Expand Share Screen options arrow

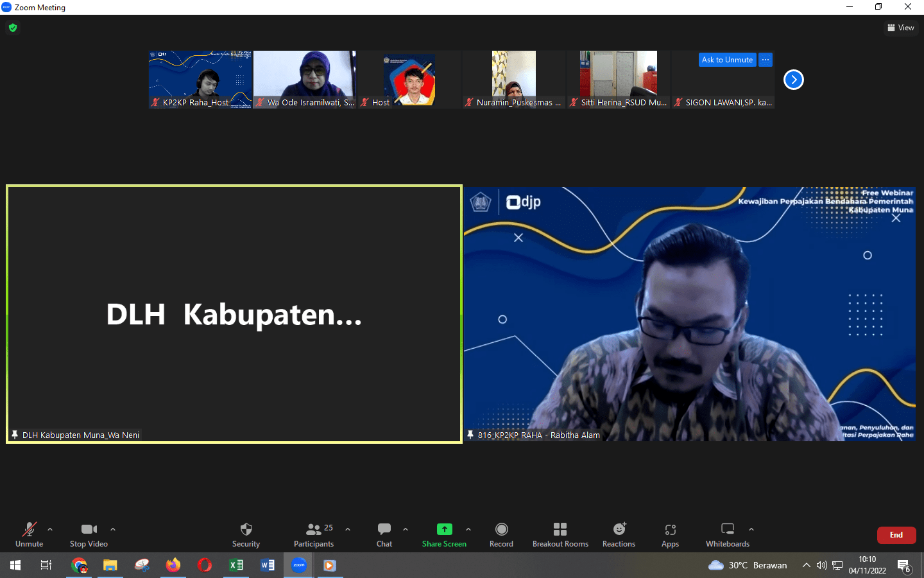point(468,529)
